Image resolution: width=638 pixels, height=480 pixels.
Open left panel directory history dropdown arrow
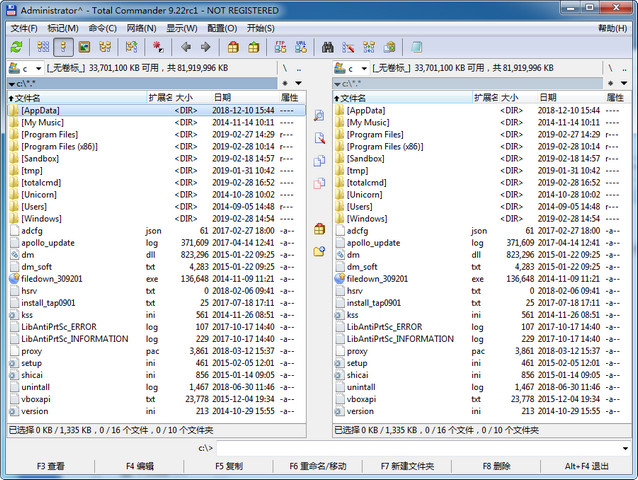(299, 84)
